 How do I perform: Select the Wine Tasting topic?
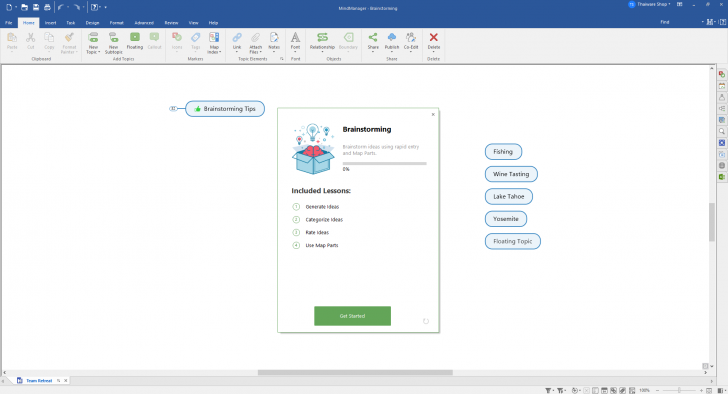tap(511, 174)
